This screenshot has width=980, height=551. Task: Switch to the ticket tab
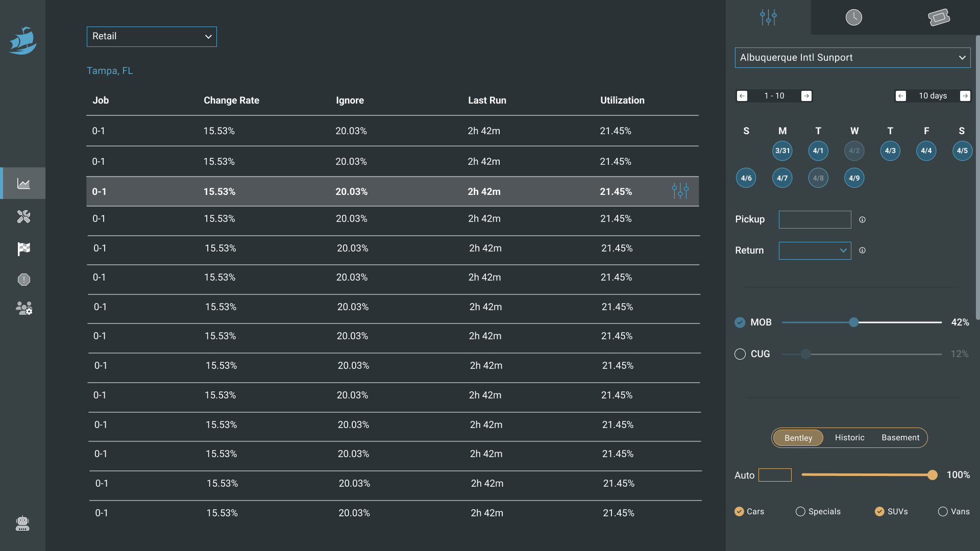pyautogui.click(x=938, y=17)
